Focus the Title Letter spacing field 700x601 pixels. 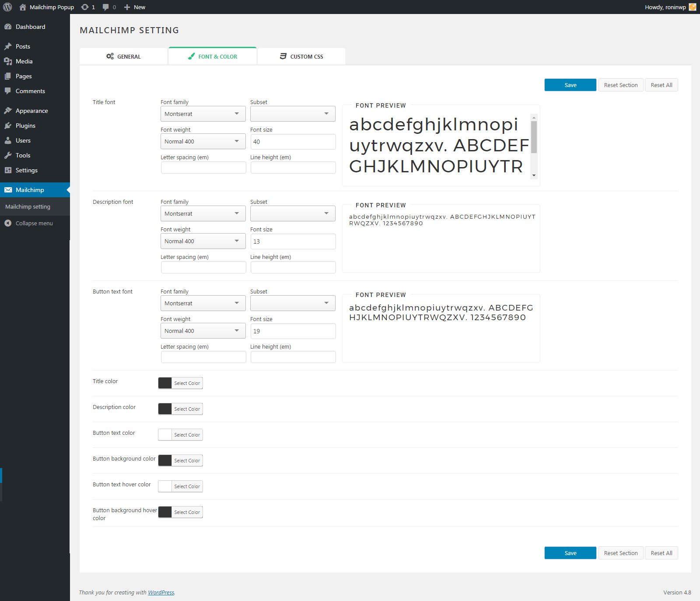pos(203,168)
